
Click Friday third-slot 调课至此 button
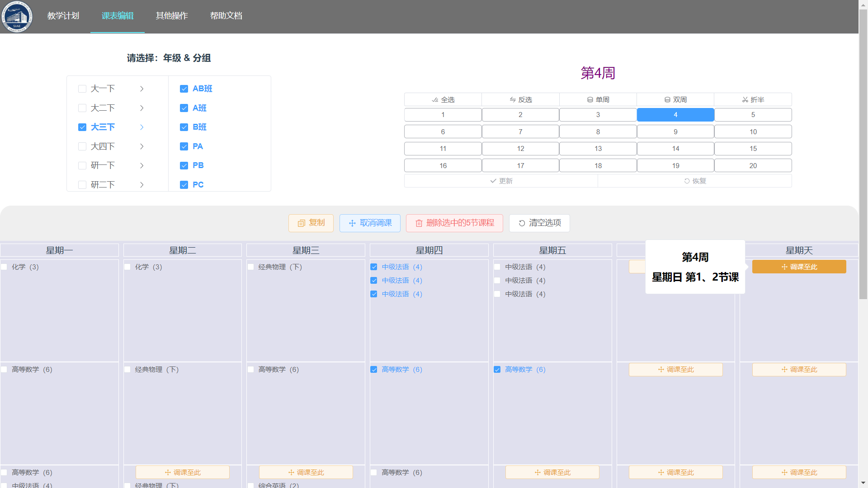coord(552,473)
